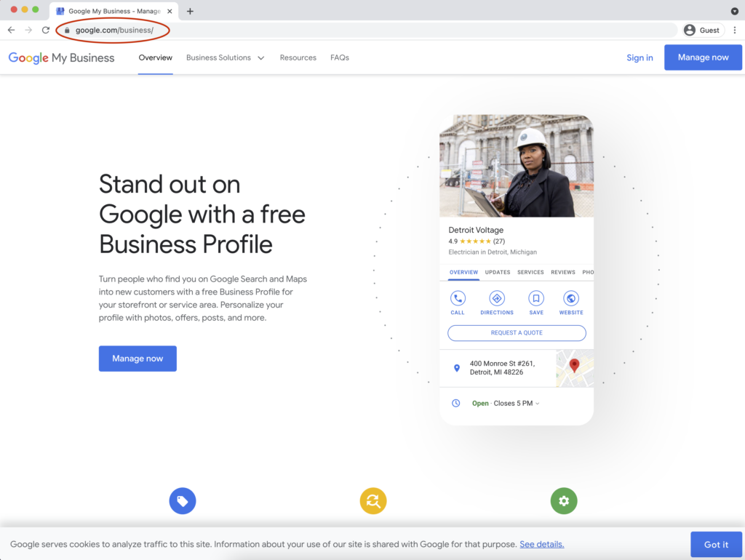The width and height of the screenshot is (745, 560).
Task: Click the Google My Business logo
Action: (61, 58)
